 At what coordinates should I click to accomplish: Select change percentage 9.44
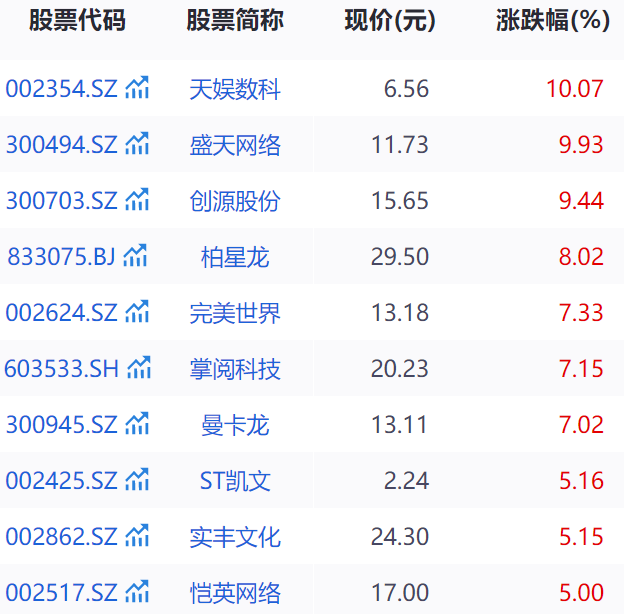point(581,201)
